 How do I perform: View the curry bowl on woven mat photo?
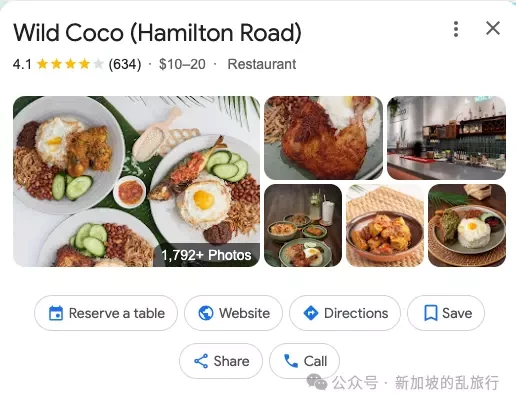[385, 225]
